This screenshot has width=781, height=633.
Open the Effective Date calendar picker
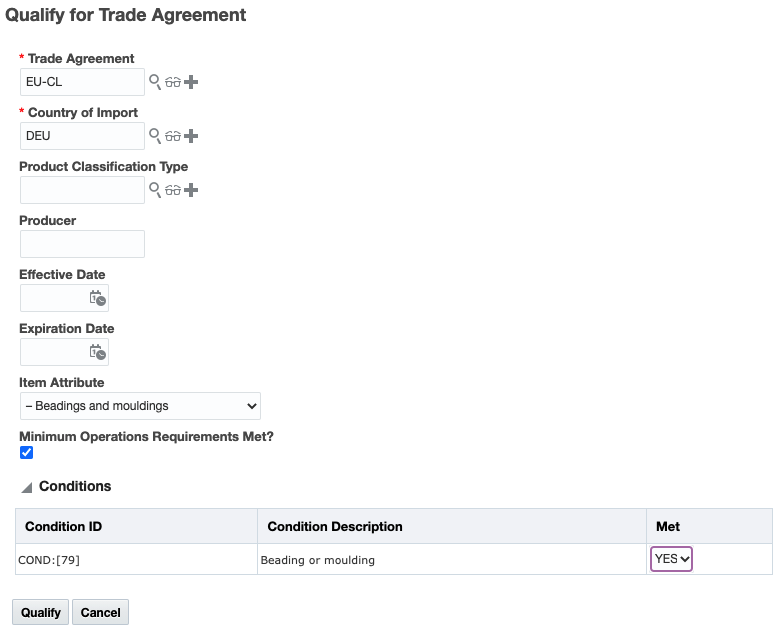pyautogui.click(x=97, y=298)
